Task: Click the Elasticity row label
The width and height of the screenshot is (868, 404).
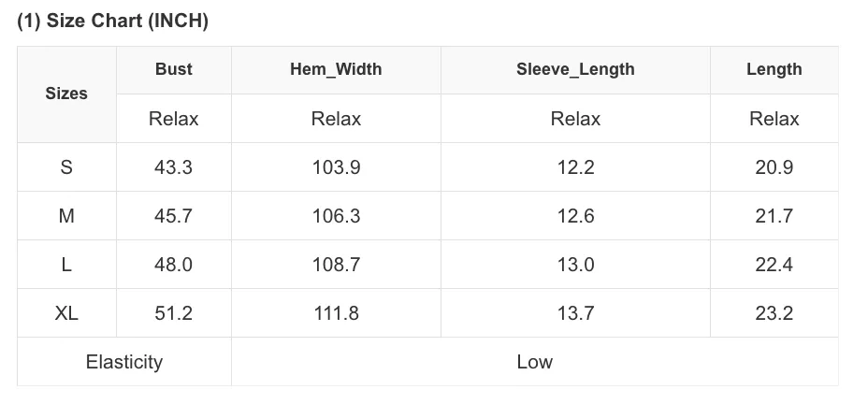Action: pos(124,361)
